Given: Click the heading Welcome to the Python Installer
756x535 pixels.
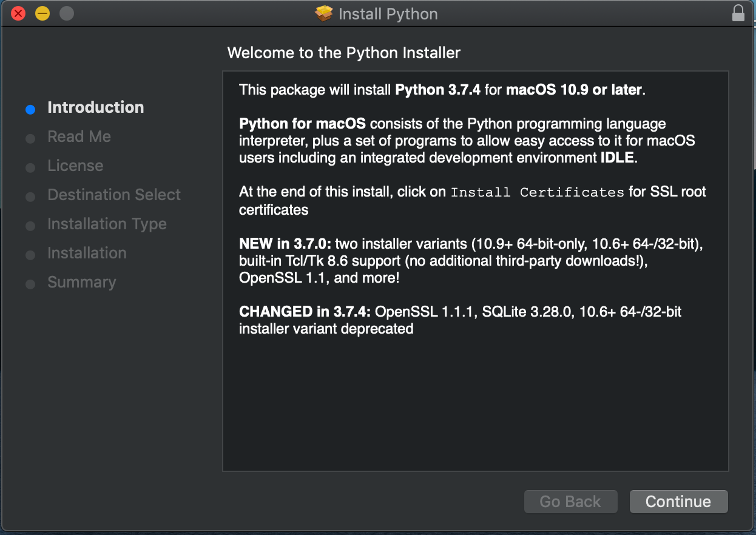Looking at the screenshot, I should click(344, 53).
